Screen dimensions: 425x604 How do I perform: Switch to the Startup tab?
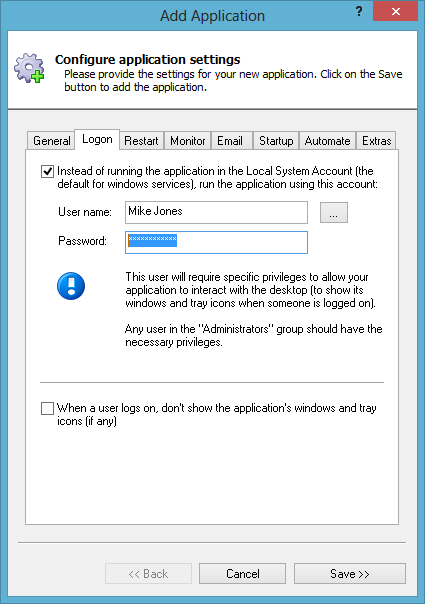click(276, 141)
